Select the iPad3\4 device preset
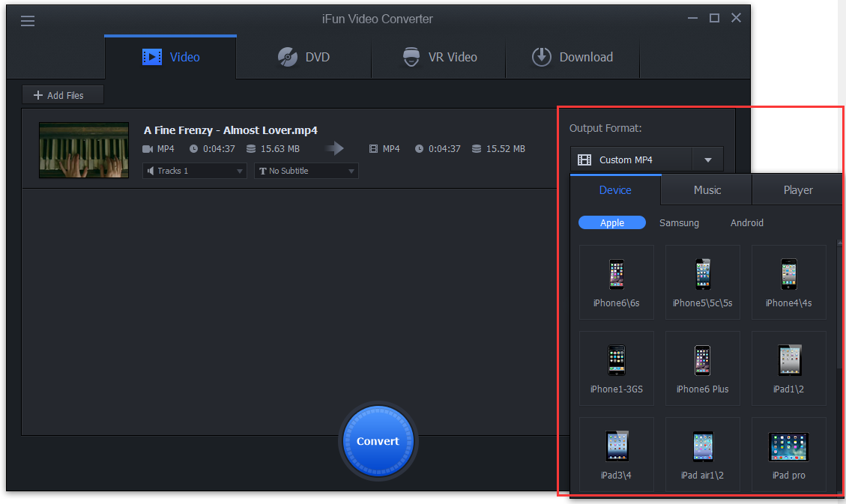Image resolution: width=846 pixels, height=504 pixels. pyautogui.click(x=616, y=454)
